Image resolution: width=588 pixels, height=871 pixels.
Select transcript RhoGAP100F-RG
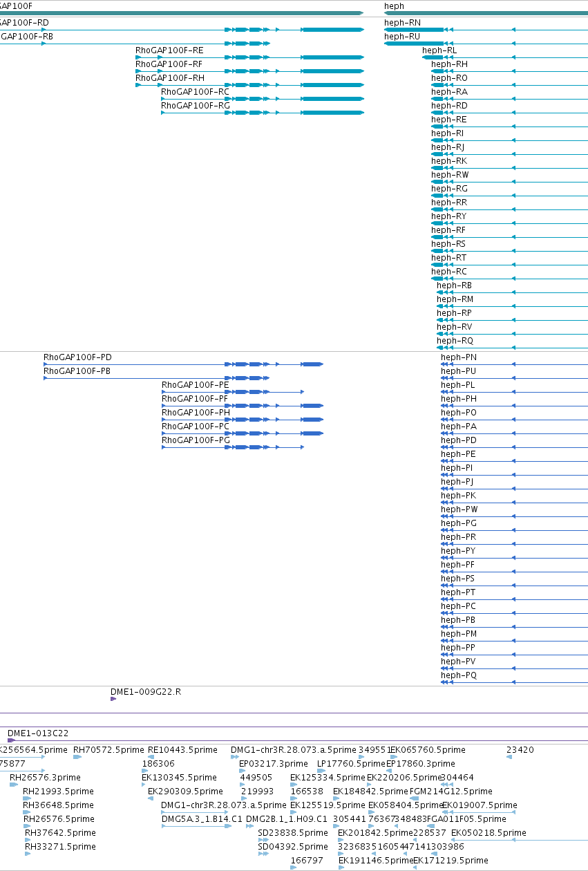pos(196,106)
